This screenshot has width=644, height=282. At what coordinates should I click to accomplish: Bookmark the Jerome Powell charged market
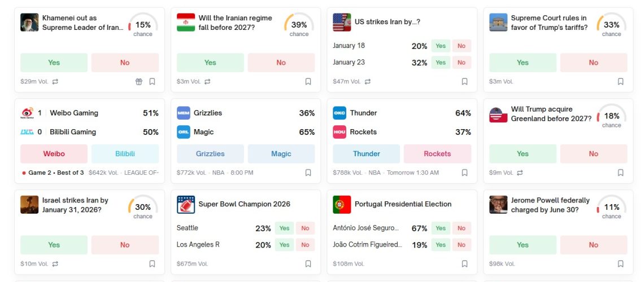(x=620, y=263)
